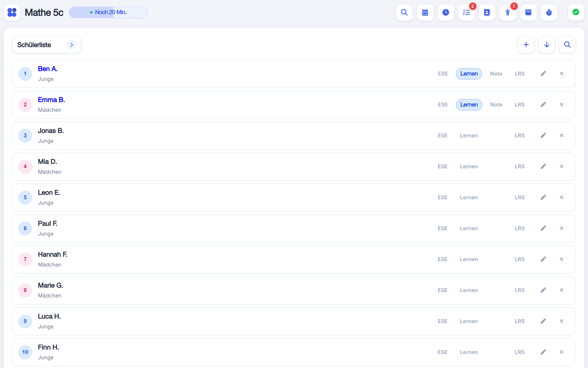The height and width of the screenshot is (368, 588).
Task: Open the stopwatch timer icon
Action: [549, 12]
